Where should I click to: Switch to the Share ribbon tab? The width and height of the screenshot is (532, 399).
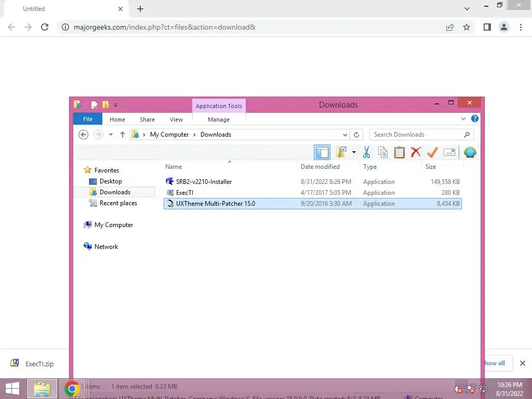pyautogui.click(x=147, y=119)
